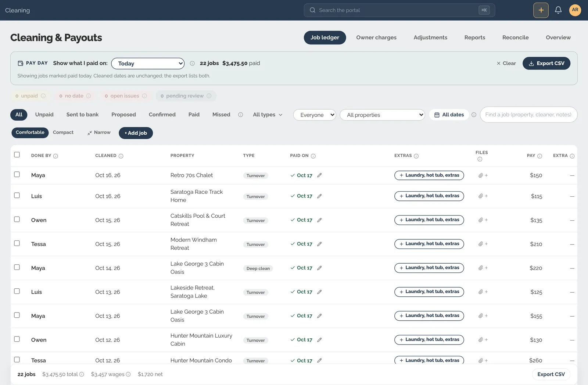Click Export CSV in the footer bar
The width and height of the screenshot is (588, 385).
click(x=551, y=374)
